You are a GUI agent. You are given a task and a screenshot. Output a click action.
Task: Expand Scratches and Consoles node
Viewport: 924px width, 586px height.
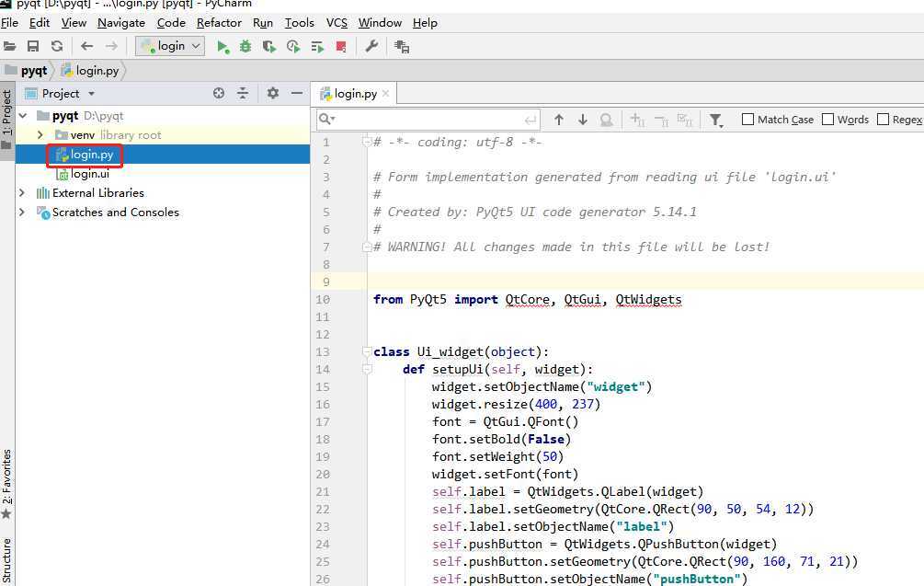22,213
